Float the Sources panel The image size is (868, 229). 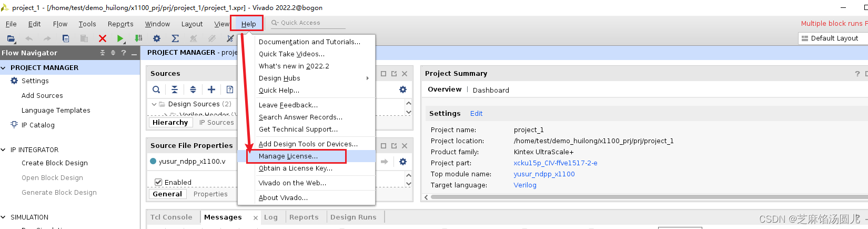[x=394, y=74]
